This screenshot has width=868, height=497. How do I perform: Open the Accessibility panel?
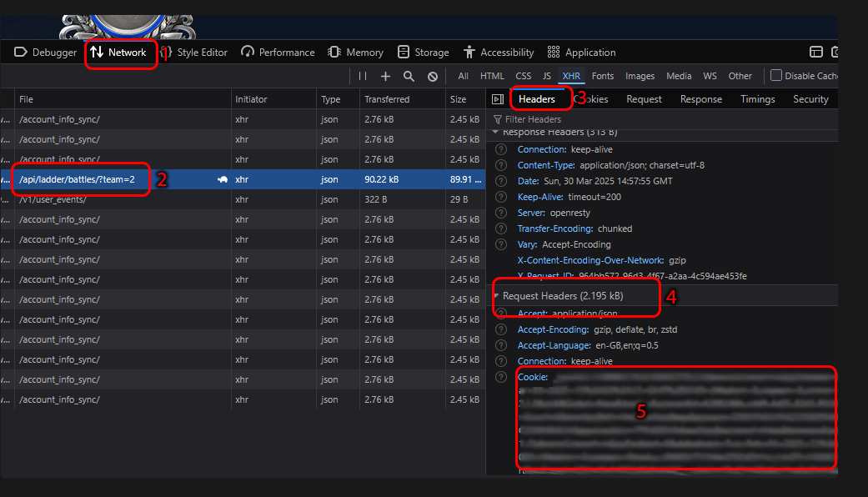499,52
